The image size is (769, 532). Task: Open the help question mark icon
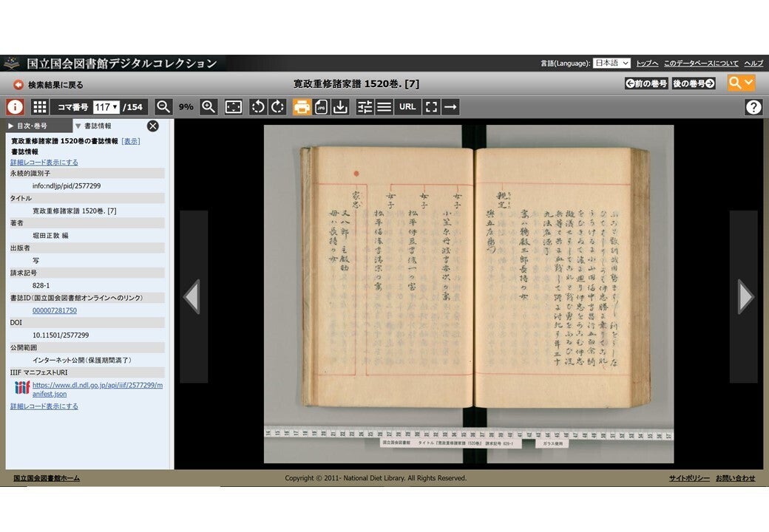click(753, 107)
